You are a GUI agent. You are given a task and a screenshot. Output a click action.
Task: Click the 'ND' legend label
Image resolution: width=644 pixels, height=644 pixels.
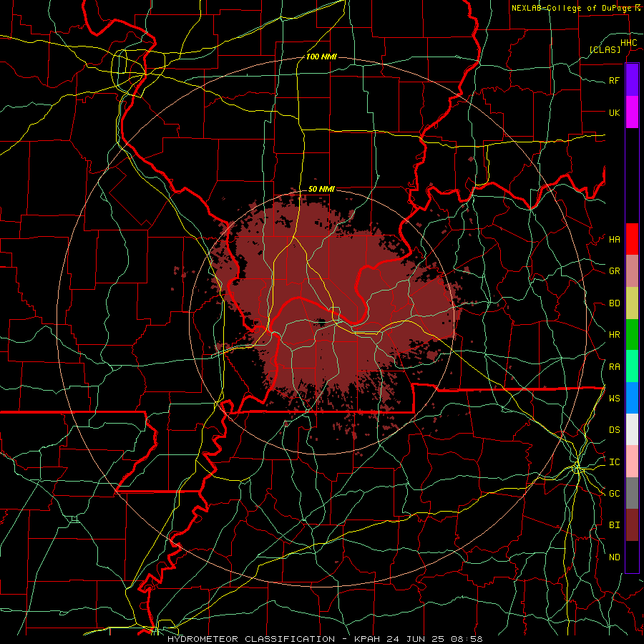pos(615,557)
